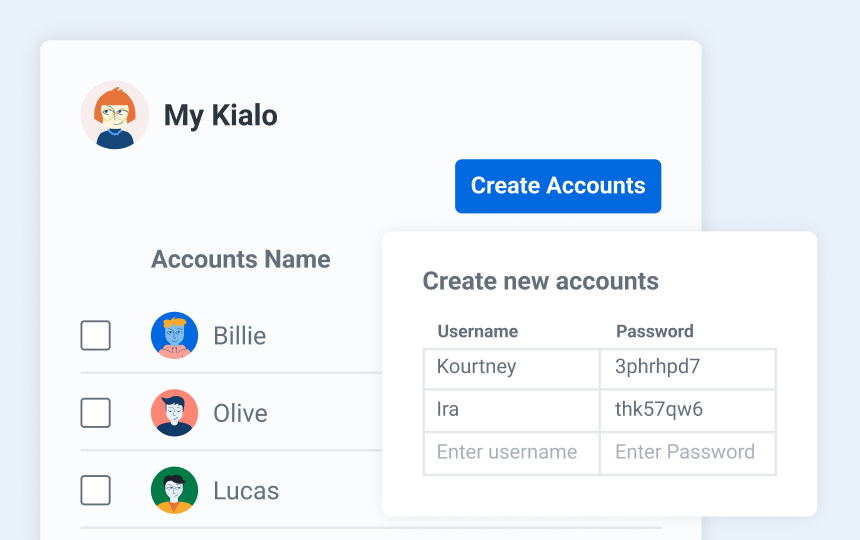Click Lucas's green avatar icon

click(174, 490)
